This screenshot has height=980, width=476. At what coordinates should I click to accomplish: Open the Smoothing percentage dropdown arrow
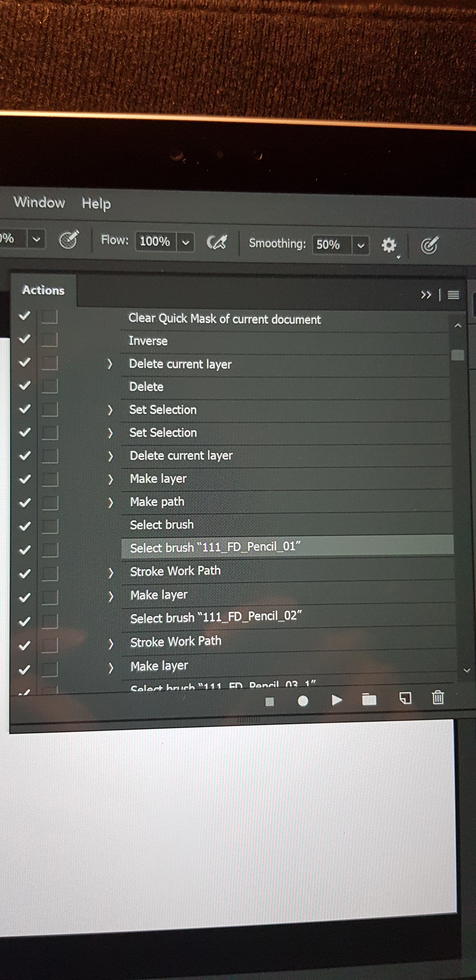pos(361,245)
